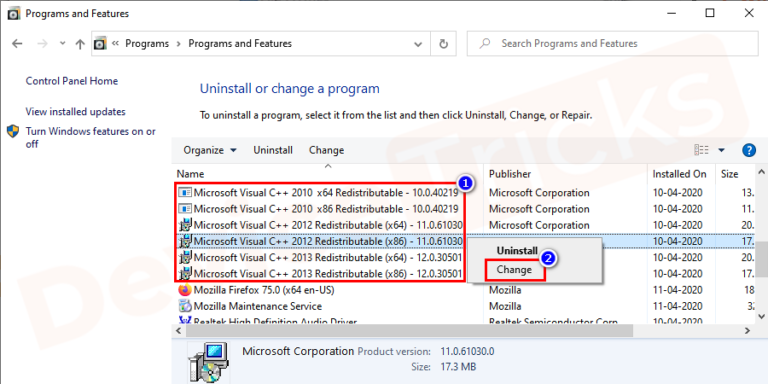Click the Back navigation arrow
Screen dimensions: 768x384
coord(17,44)
